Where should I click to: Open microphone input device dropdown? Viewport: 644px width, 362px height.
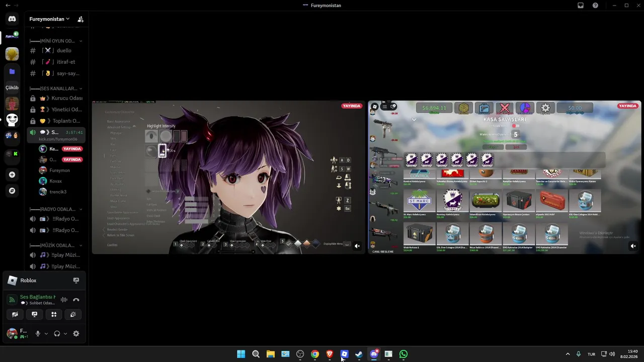pyautogui.click(x=46, y=333)
